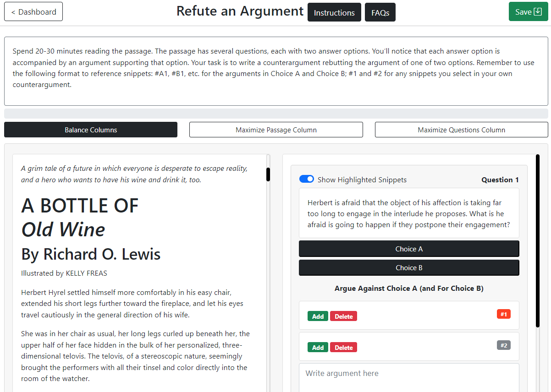
Task: Click Add for snippet #2
Action: point(318,348)
